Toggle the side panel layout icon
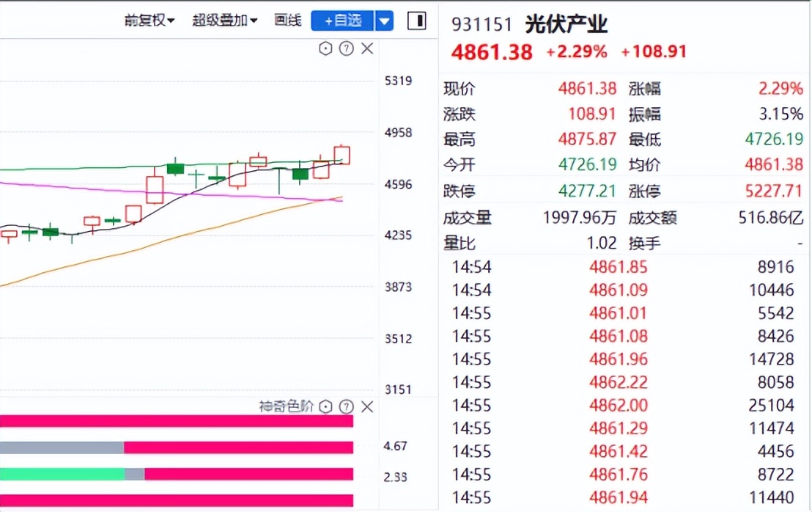This screenshot has height=512, width=812. tap(417, 21)
